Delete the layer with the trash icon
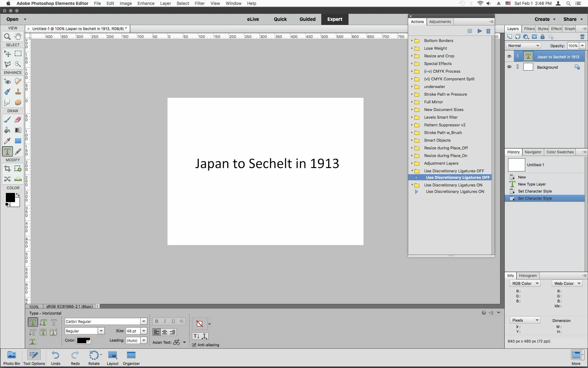The width and height of the screenshot is (588, 368). pos(582,37)
